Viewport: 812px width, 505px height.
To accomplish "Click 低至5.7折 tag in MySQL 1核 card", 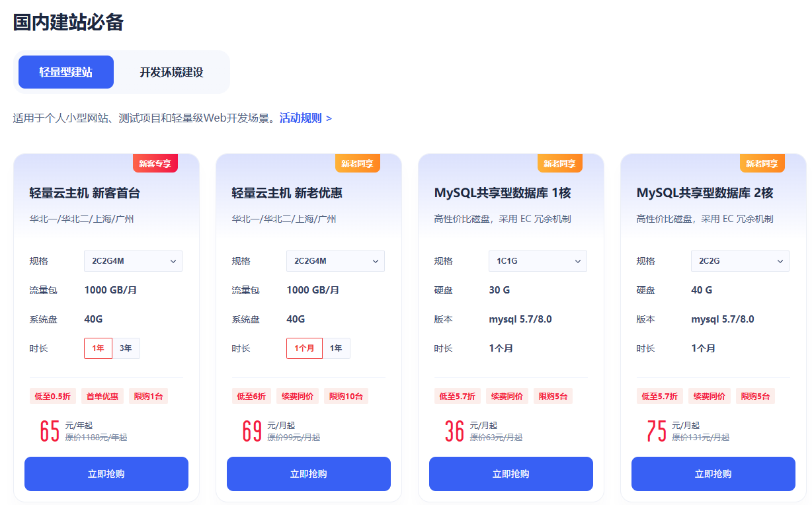I will [x=458, y=397].
